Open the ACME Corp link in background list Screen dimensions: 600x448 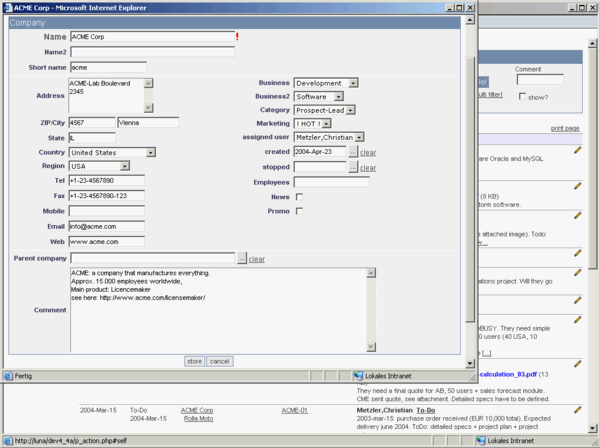tap(197, 410)
